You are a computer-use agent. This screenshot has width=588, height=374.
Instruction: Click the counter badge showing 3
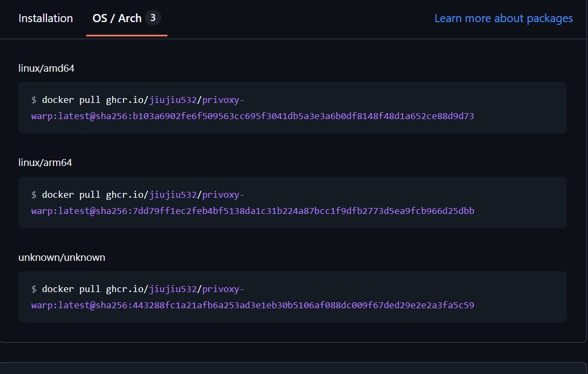[x=153, y=18]
